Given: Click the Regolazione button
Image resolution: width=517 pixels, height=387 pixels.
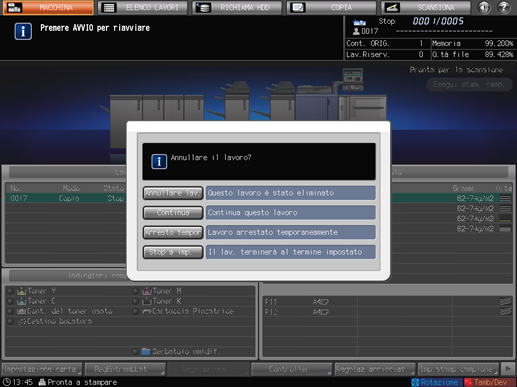Looking at the screenshot, I should click(x=208, y=369).
